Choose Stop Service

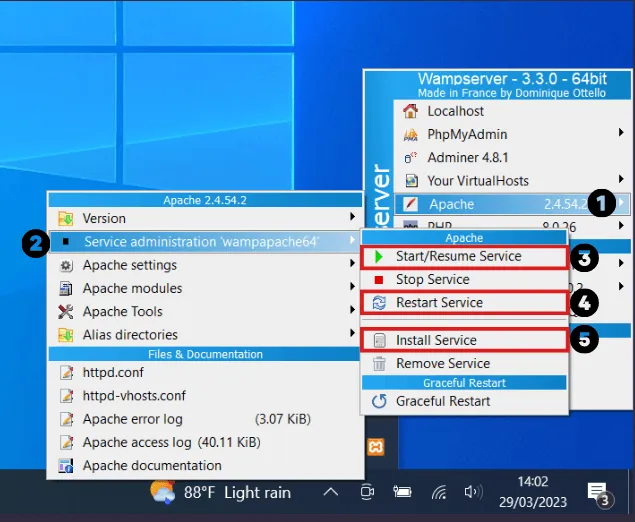464,280
